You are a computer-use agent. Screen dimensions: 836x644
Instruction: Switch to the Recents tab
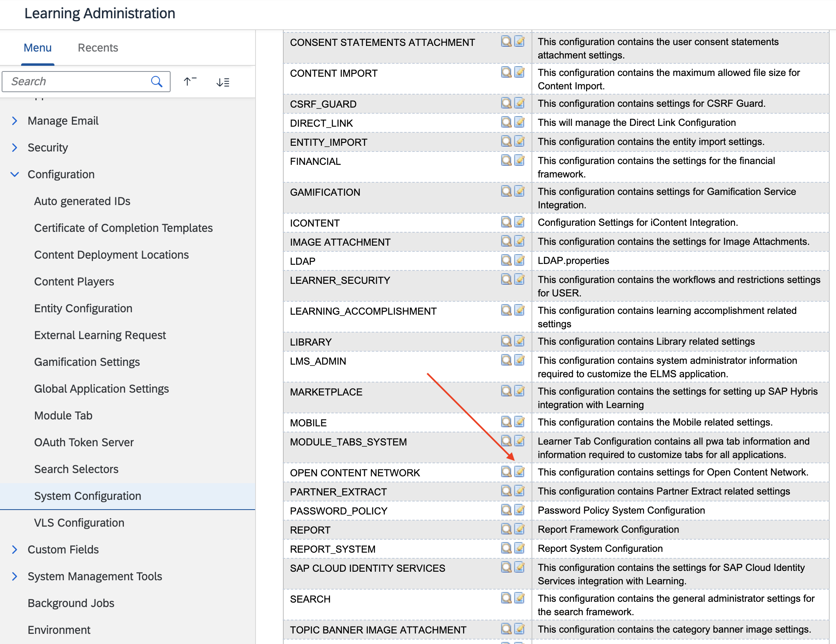(97, 48)
